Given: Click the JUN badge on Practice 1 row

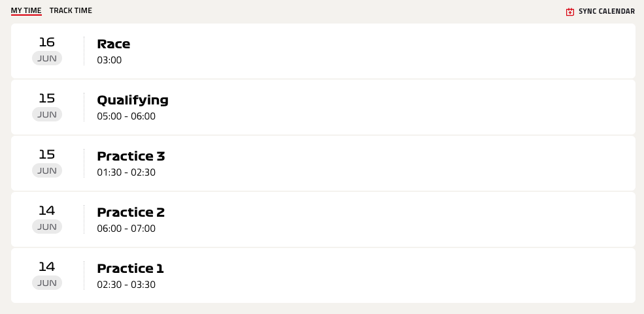Looking at the screenshot, I should pos(47,283).
